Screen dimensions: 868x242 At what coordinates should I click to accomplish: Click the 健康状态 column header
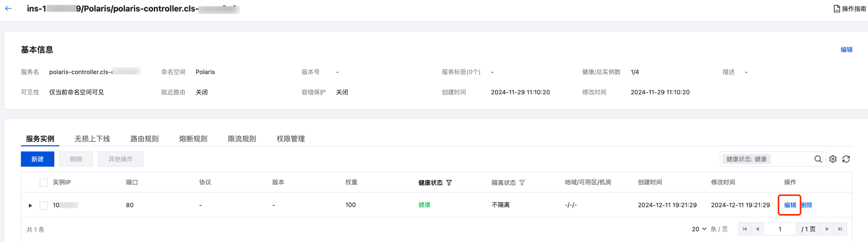[x=430, y=183]
